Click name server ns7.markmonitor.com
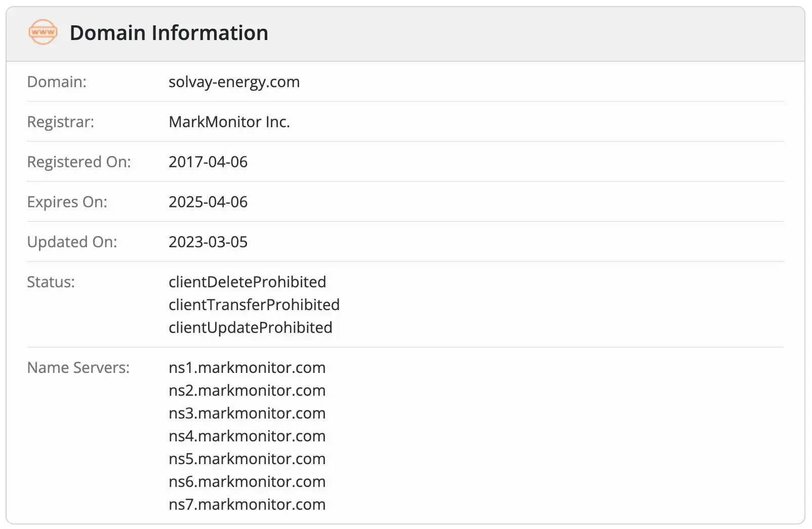812x529 pixels. (247, 504)
